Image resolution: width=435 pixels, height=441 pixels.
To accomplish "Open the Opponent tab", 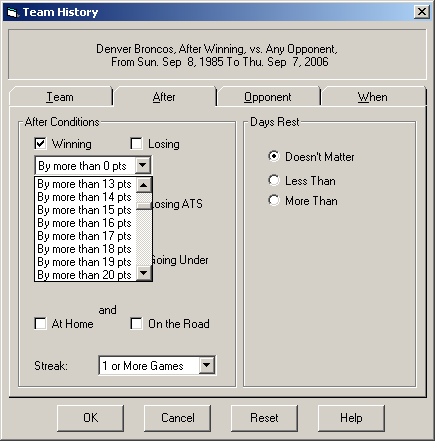I will [268, 97].
